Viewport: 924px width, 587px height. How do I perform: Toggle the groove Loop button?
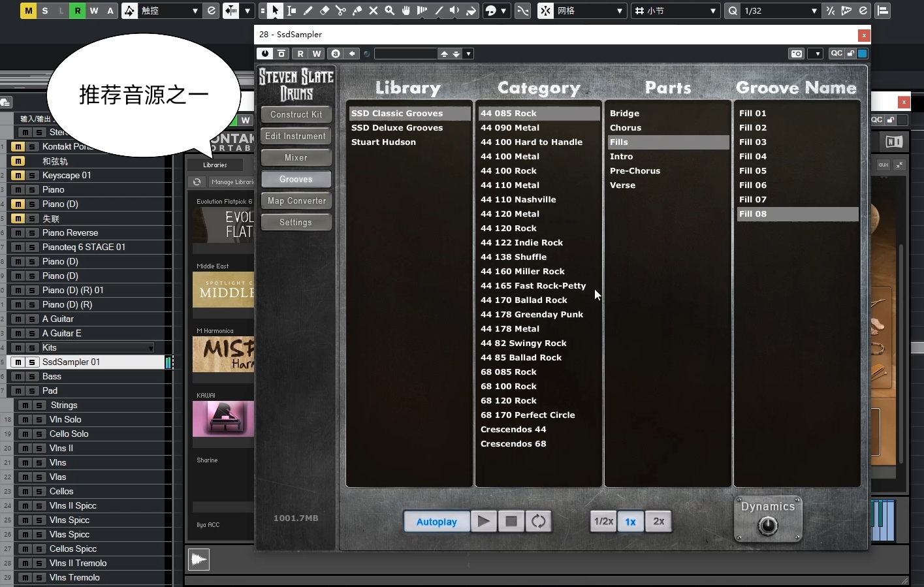click(539, 521)
